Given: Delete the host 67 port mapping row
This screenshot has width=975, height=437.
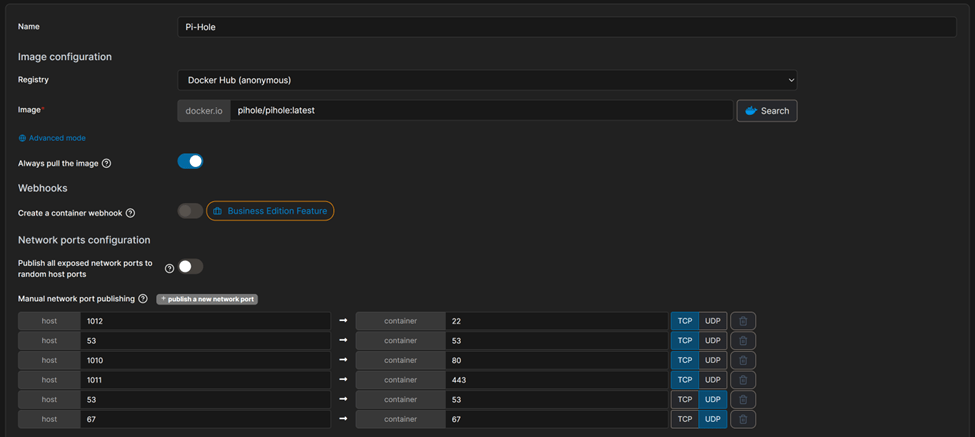Looking at the screenshot, I should click(742, 419).
